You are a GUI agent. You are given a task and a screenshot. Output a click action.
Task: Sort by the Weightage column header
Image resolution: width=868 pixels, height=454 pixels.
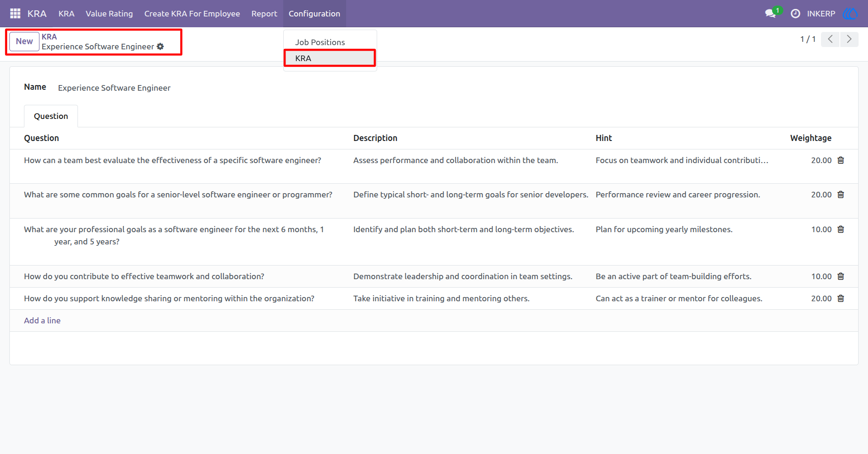811,138
